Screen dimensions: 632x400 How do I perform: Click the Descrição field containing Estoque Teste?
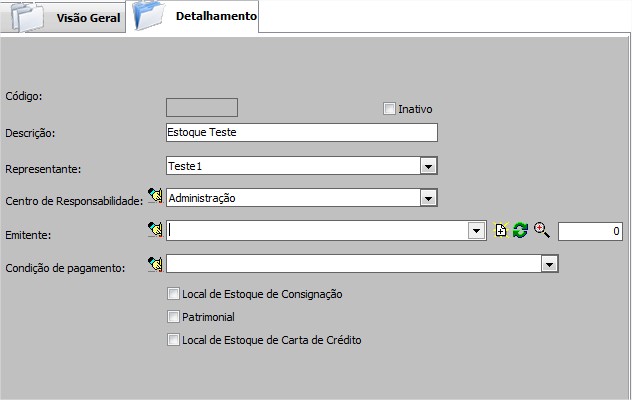(301, 132)
